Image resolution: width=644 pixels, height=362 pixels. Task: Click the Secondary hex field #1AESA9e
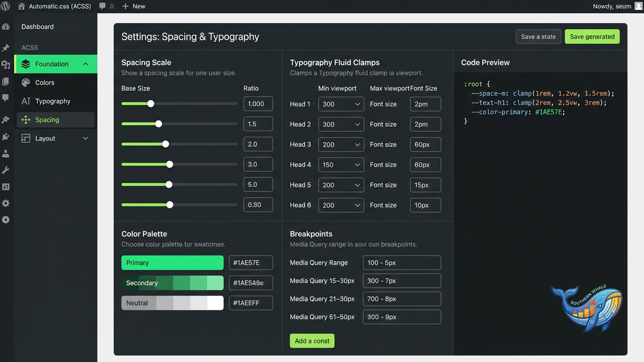[x=251, y=283]
